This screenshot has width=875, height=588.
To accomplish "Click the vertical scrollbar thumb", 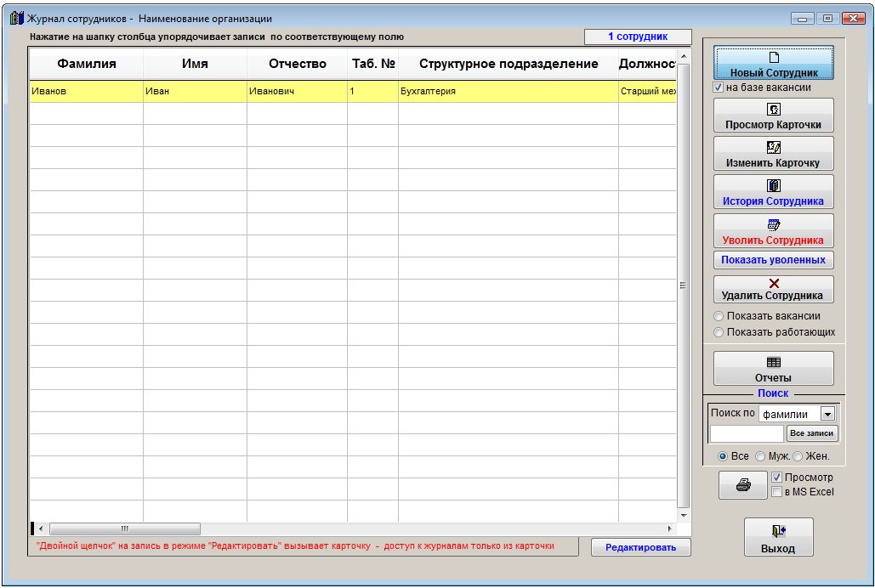I will coord(684,286).
